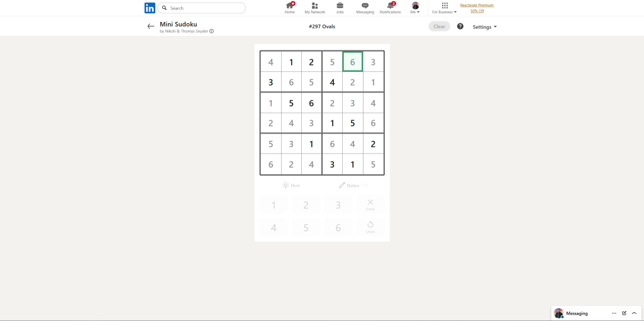Image resolution: width=644 pixels, height=321 pixels.
Task: Click 'by Nikoli & Thomas Snyder' text
Action: click(184, 31)
